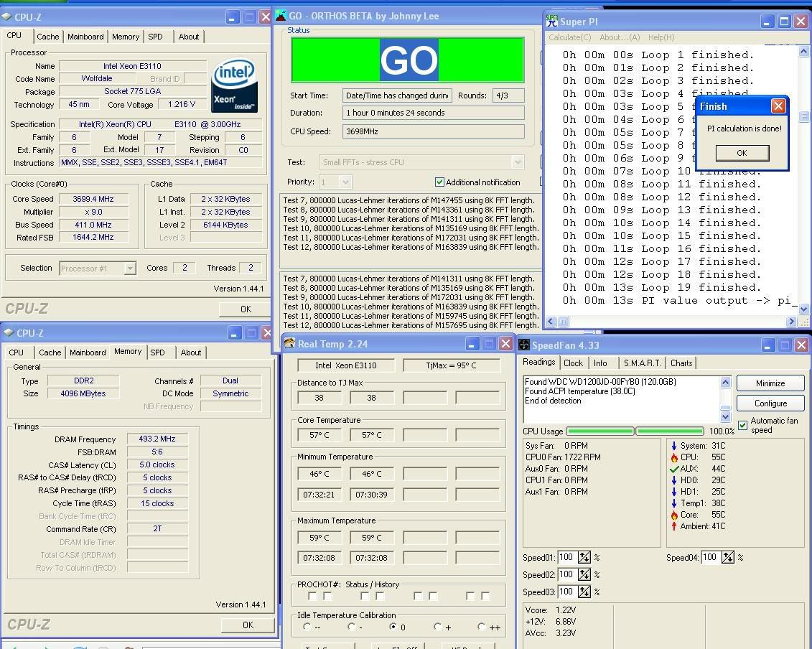Click the flame icon beside CPU temperature
This screenshot has width=812, height=649.
point(673,457)
